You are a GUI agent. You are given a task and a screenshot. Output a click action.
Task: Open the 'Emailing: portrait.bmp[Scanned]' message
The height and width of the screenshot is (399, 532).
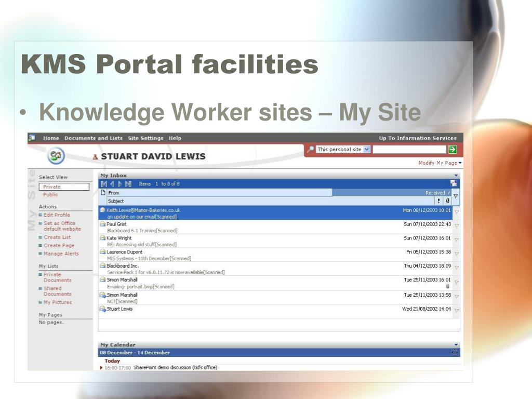[x=141, y=287]
